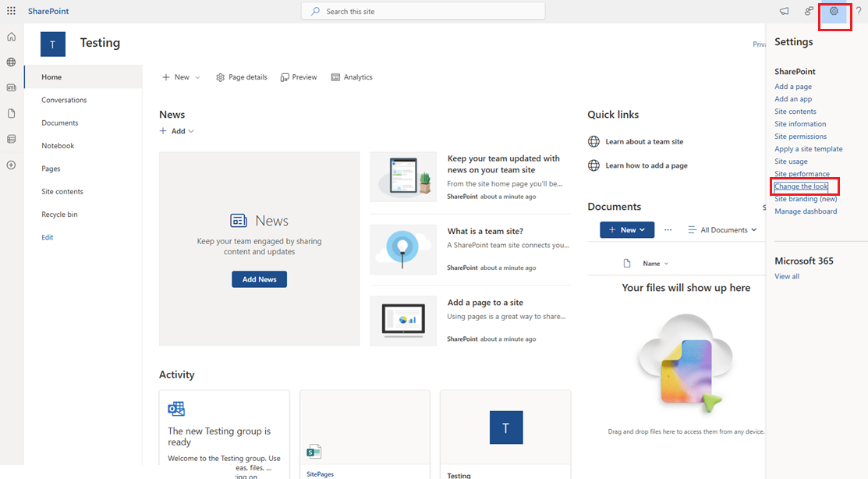This screenshot has width=868, height=479.
Task: Open Site permissions in Settings panel
Action: click(x=802, y=136)
